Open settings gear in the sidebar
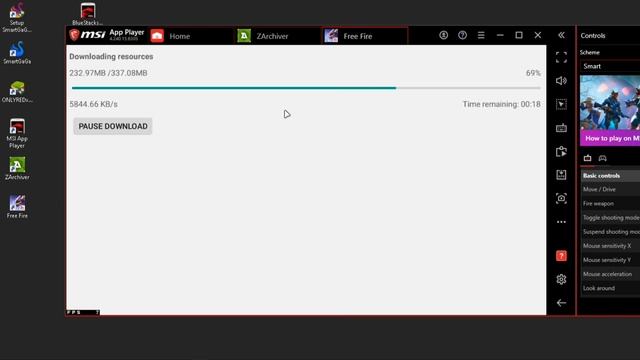The width and height of the screenshot is (640, 360). (x=561, y=279)
